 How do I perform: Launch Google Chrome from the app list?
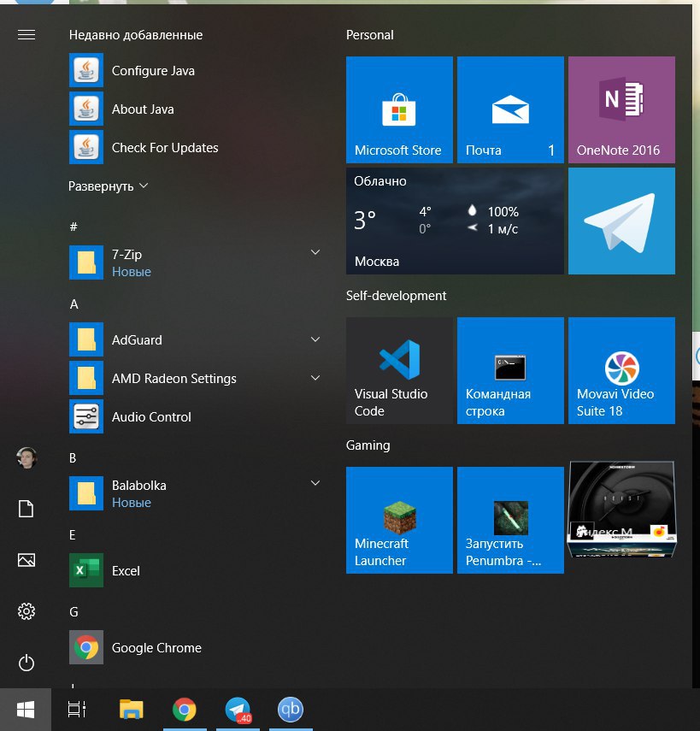(196, 647)
